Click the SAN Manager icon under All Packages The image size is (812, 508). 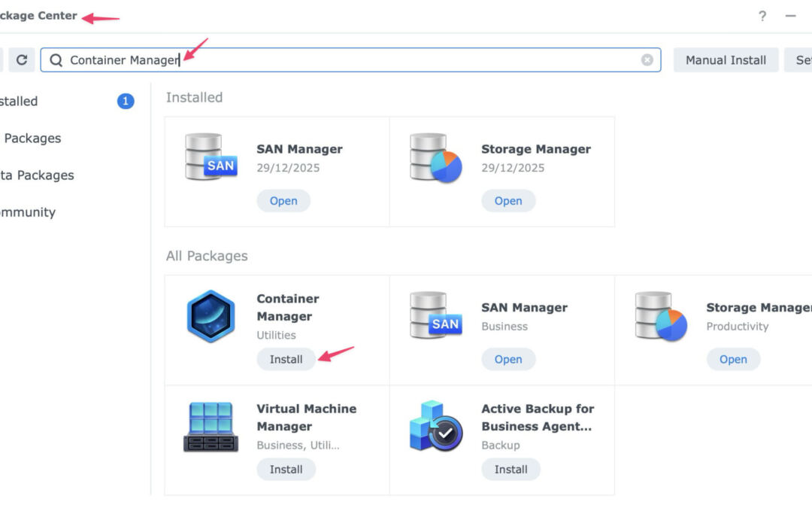435,316
